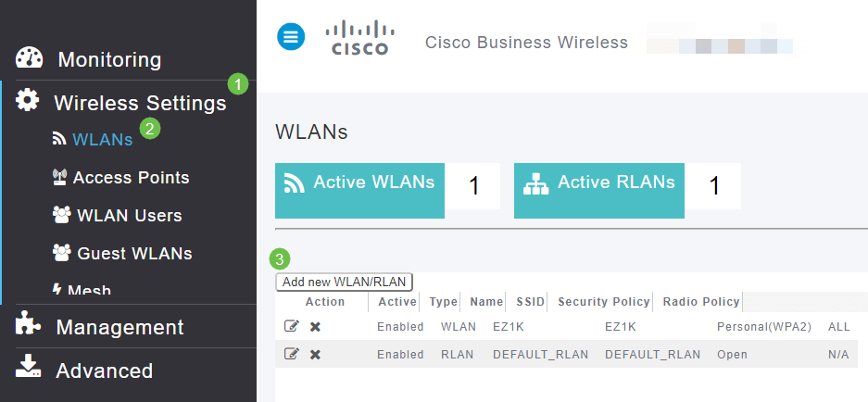Edit the DEFAULT_RLAN entry
The image size is (868, 402).
292,354
